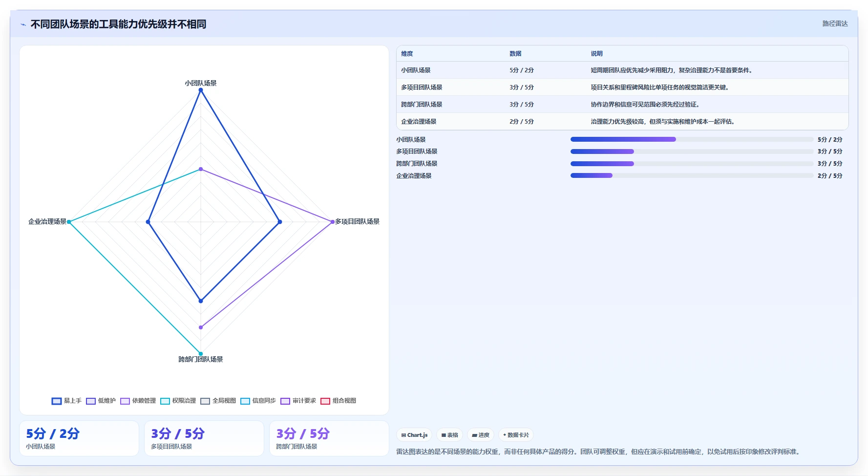Click the 跨部门团队场景 table row name
Image resolution: width=868 pixels, height=476 pixels.
pyautogui.click(x=422, y=105)
